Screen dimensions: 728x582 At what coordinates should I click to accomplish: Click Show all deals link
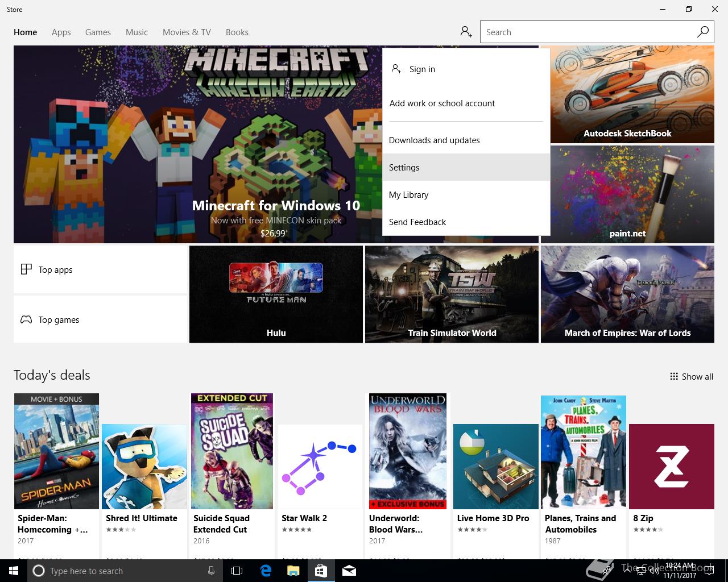(692, 376)
